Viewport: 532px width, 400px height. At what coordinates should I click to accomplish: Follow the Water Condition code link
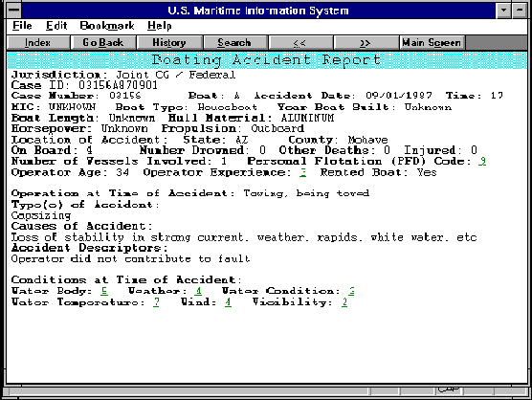coord(351,291)
